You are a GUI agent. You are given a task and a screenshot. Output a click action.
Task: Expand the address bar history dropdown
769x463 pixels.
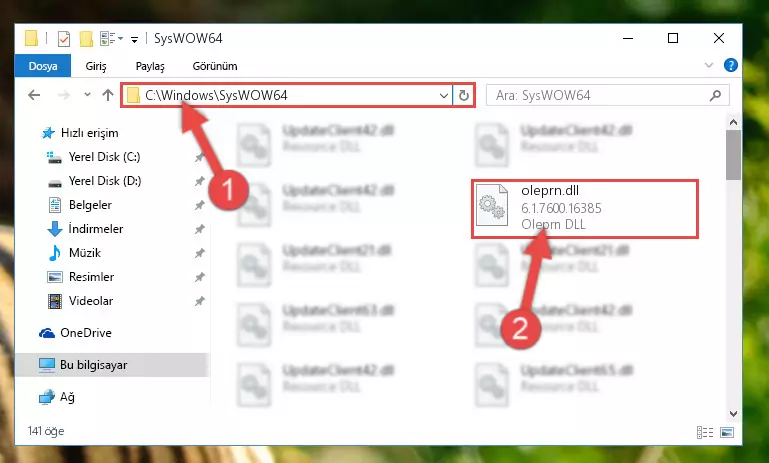click(x=444, y=95)
